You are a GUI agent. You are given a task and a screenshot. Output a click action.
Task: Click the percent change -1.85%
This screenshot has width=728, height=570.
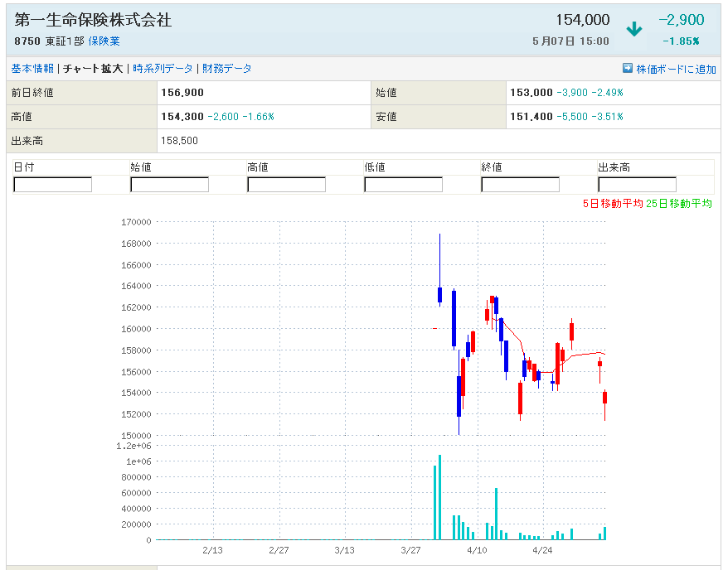click(681, 41)
